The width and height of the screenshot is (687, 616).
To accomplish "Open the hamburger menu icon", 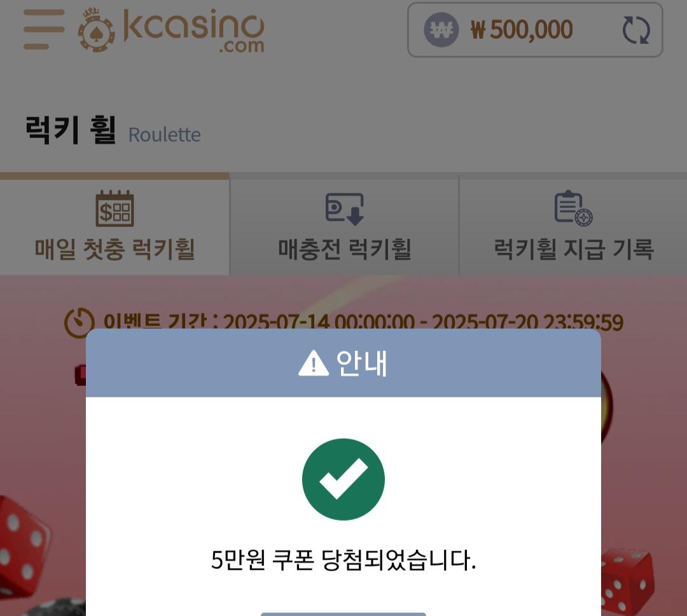I will tap(44, 29).
